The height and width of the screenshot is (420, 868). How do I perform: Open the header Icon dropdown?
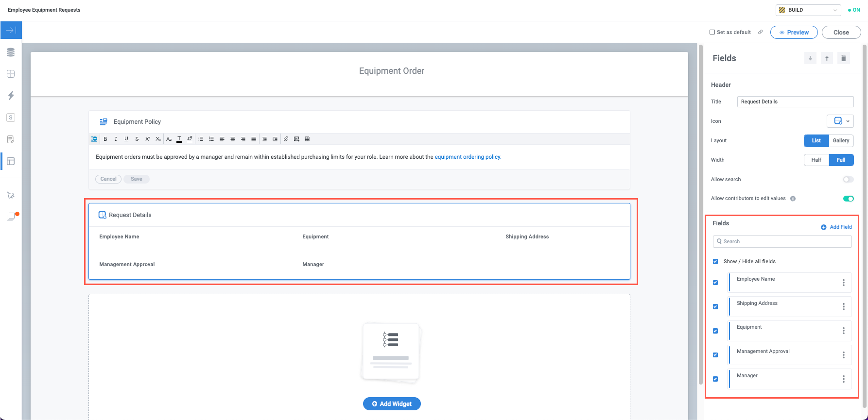point(840,121)
